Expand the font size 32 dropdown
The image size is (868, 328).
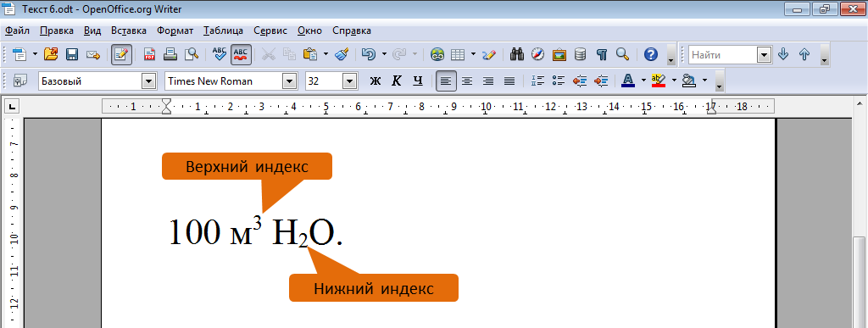[x=349, y=81]
